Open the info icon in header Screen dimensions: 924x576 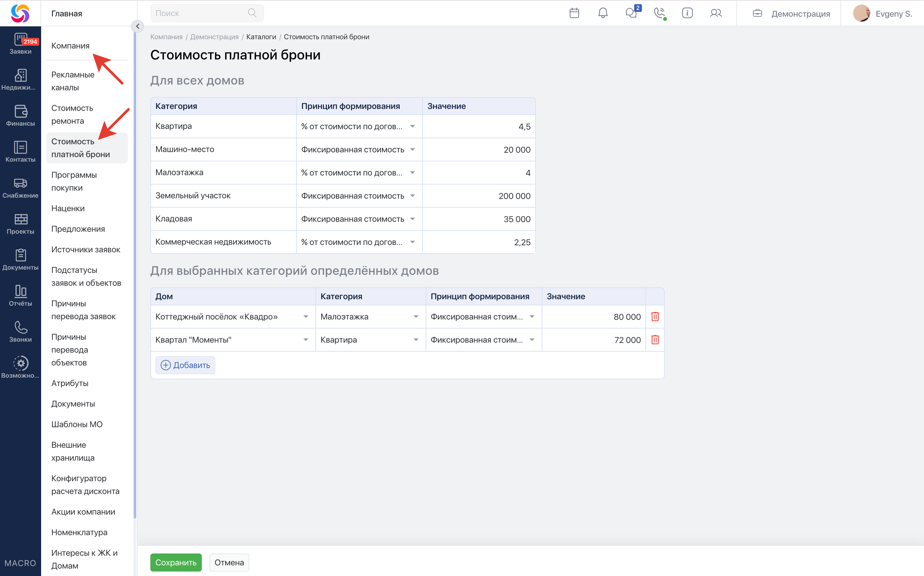click(687, 13)
